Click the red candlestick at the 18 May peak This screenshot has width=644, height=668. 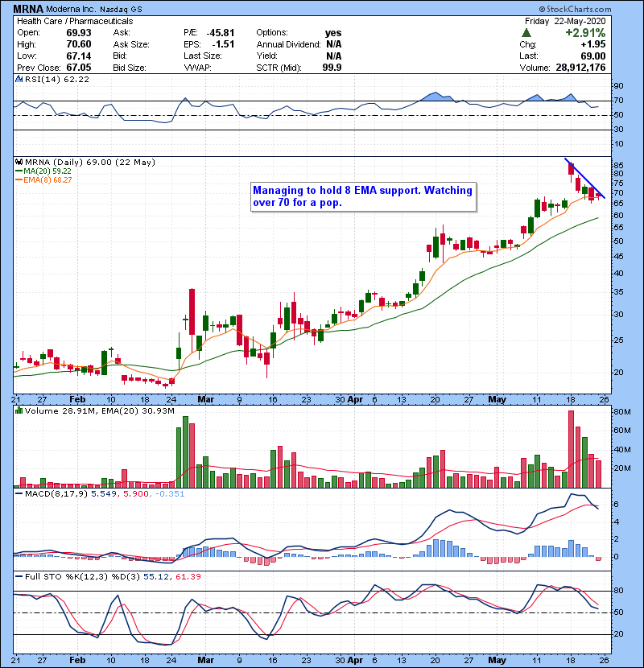(x=571, y=171)
